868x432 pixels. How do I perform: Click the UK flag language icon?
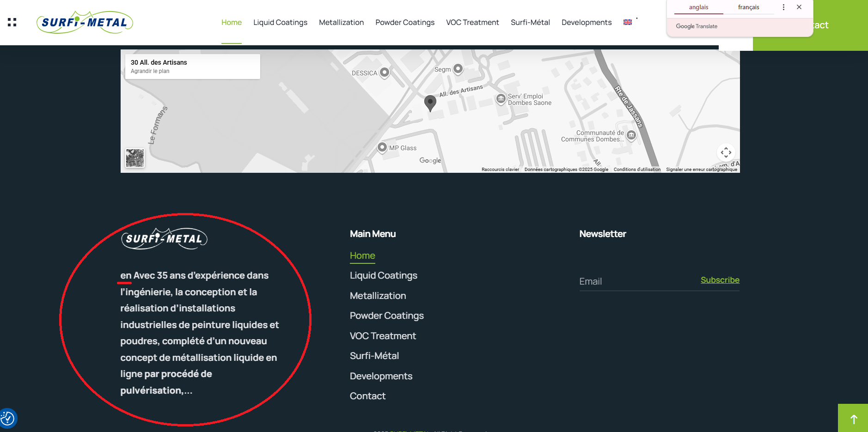pyautogui.click(x=627, y=22)
